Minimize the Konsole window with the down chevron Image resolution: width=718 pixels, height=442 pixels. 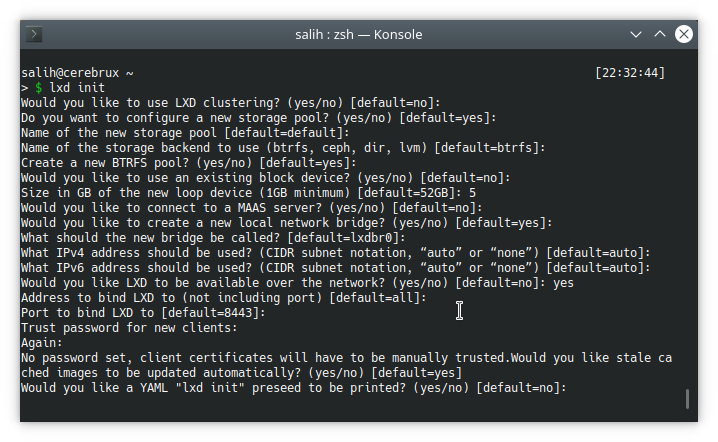(635, 34)
